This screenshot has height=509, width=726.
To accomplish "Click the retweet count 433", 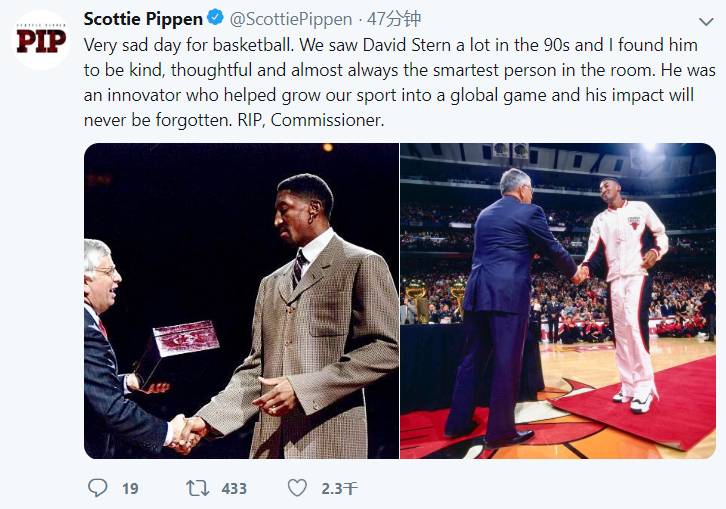I will [234, 489].
